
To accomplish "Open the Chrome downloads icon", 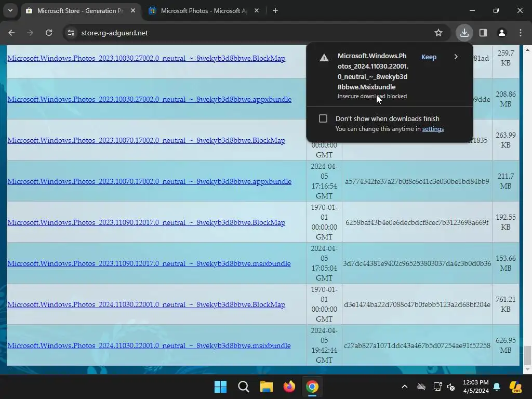I will tap(464, 33).
